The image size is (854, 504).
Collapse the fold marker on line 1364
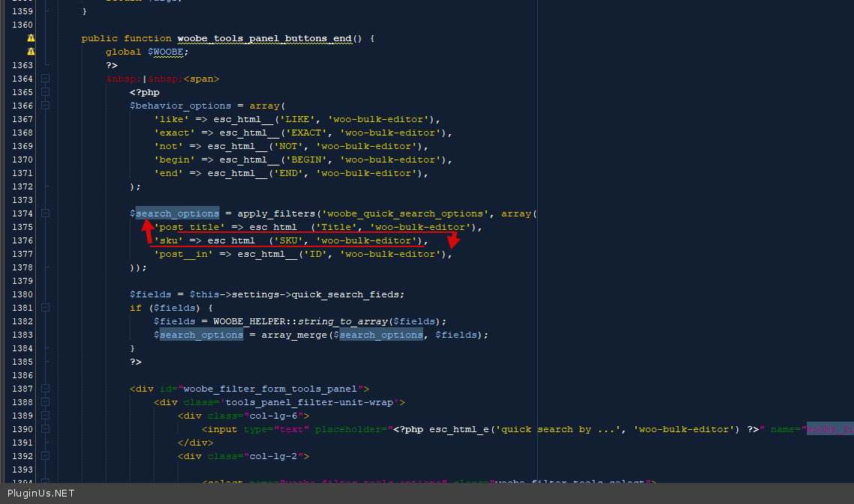click(x=46, y=79)
